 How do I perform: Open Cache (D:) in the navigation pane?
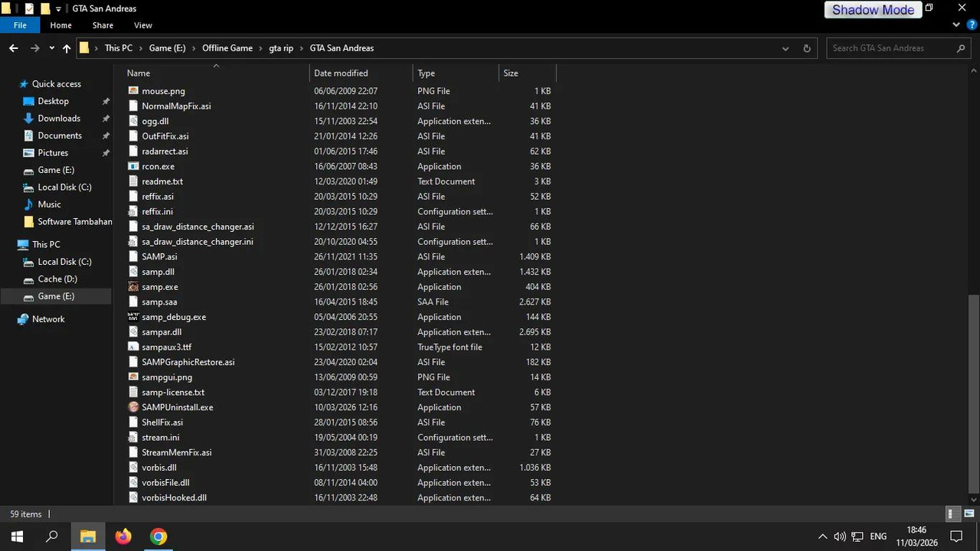(57, 279)
